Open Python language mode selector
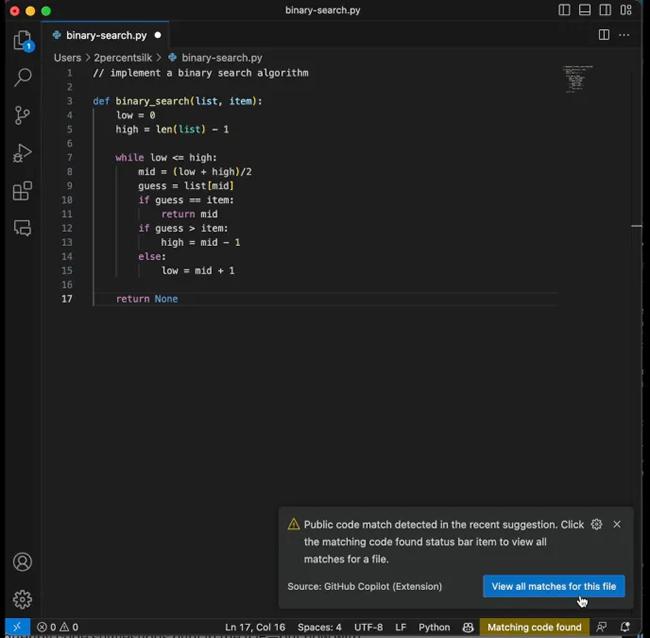 pyautogui.click(x=434, y=627)
